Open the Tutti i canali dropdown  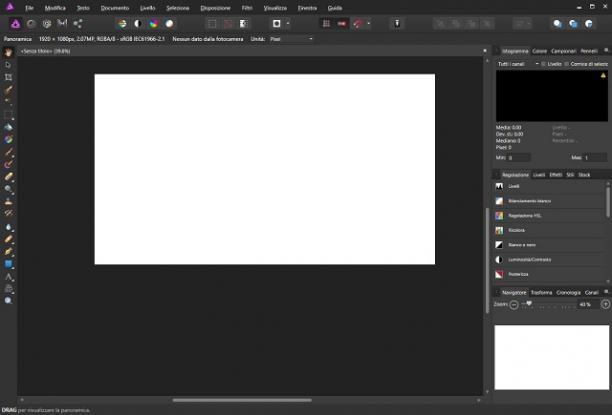(x=518, y=64)
